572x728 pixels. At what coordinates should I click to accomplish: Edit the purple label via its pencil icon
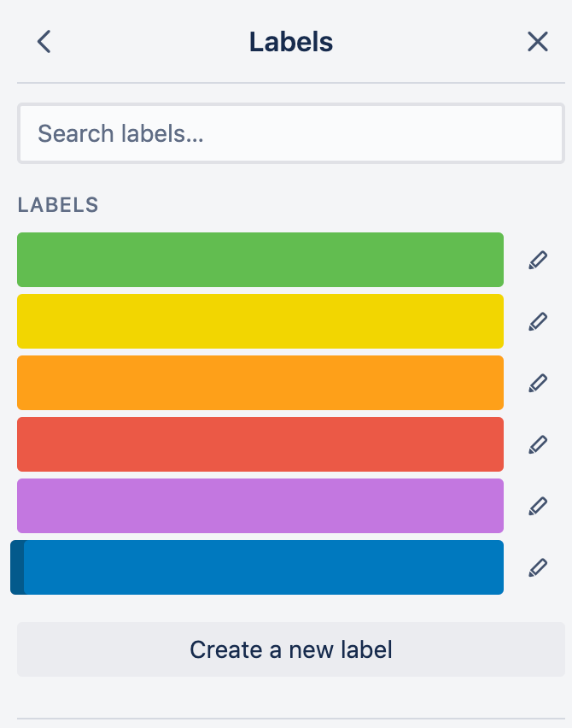click(537, 506)
